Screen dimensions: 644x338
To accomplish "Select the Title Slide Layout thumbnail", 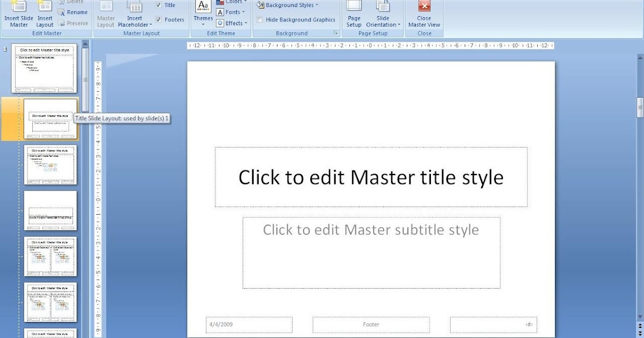I will [x=51, y=118].
